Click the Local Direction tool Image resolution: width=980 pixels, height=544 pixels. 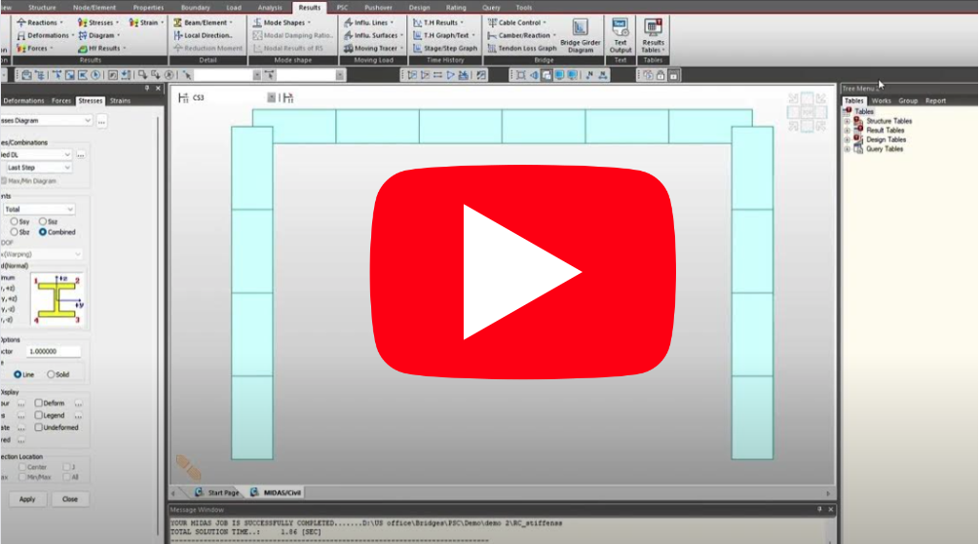tap(203, 35)
